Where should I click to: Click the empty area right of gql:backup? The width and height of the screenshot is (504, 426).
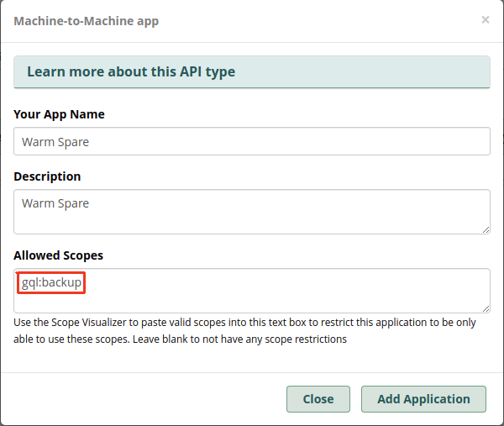[286, 283]
